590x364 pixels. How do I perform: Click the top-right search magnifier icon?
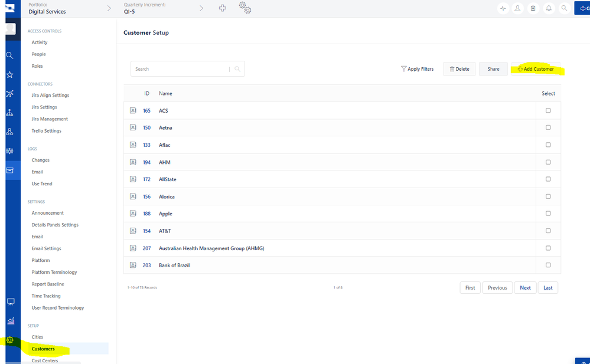click(x=564, y=8)
